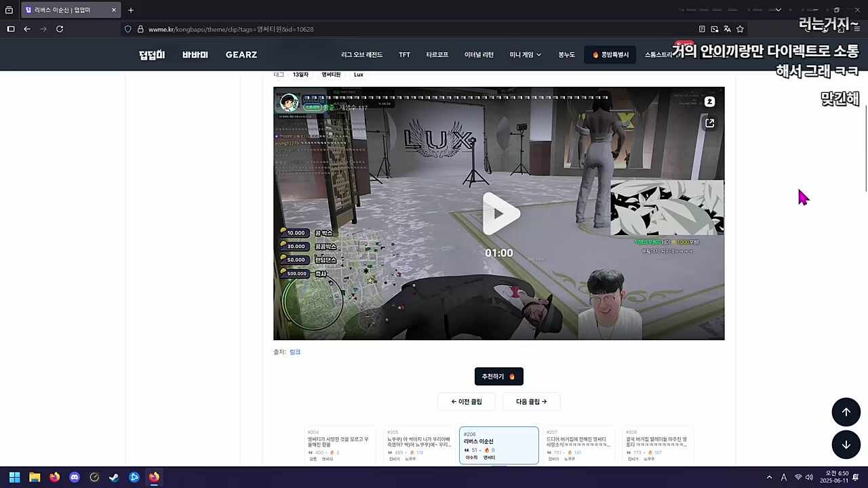
Task: Open the volume speaker tray icon
Action: tap(809, 477)
